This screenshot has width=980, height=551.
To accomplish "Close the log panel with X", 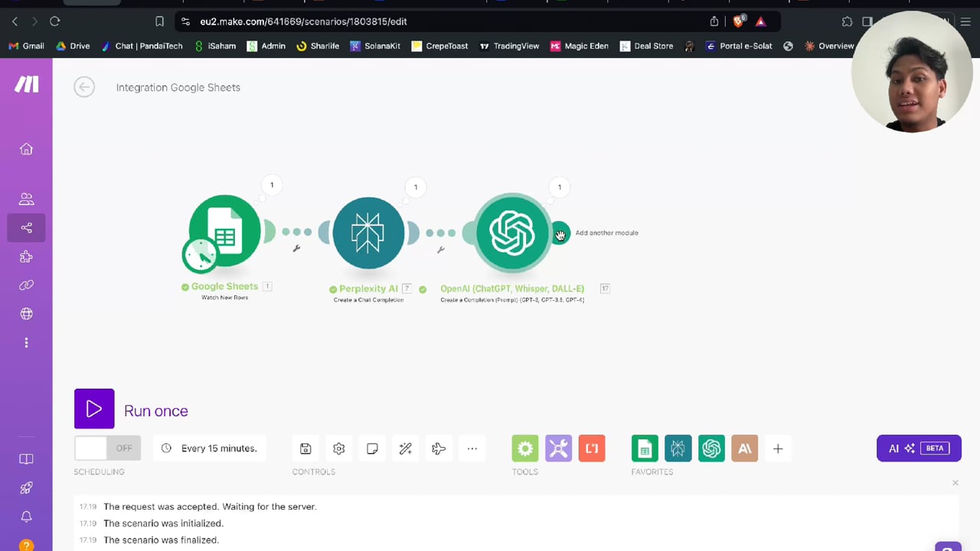I will click(955, 483).
